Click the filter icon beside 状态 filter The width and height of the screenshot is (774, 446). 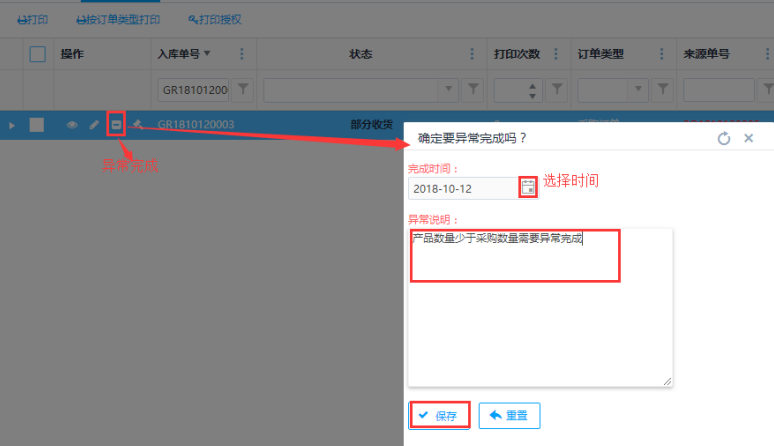coord(474,90)
